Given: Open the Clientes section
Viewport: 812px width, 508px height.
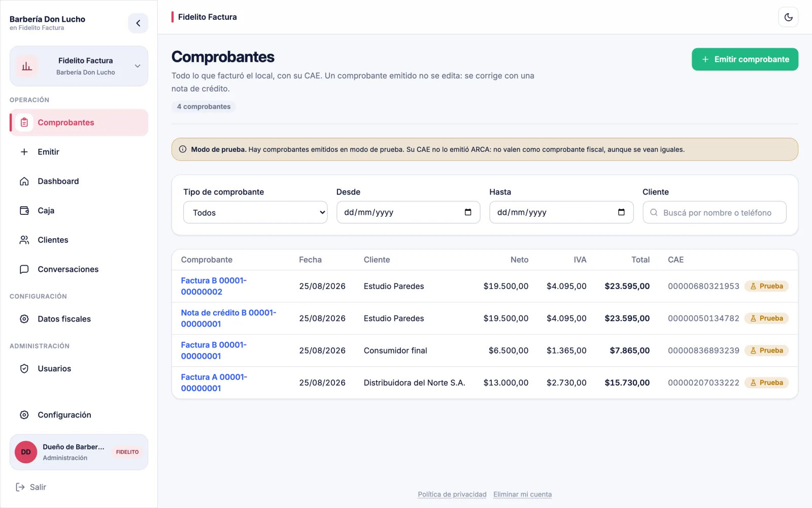Looking at the screenshot, I should tap(79, 240).
